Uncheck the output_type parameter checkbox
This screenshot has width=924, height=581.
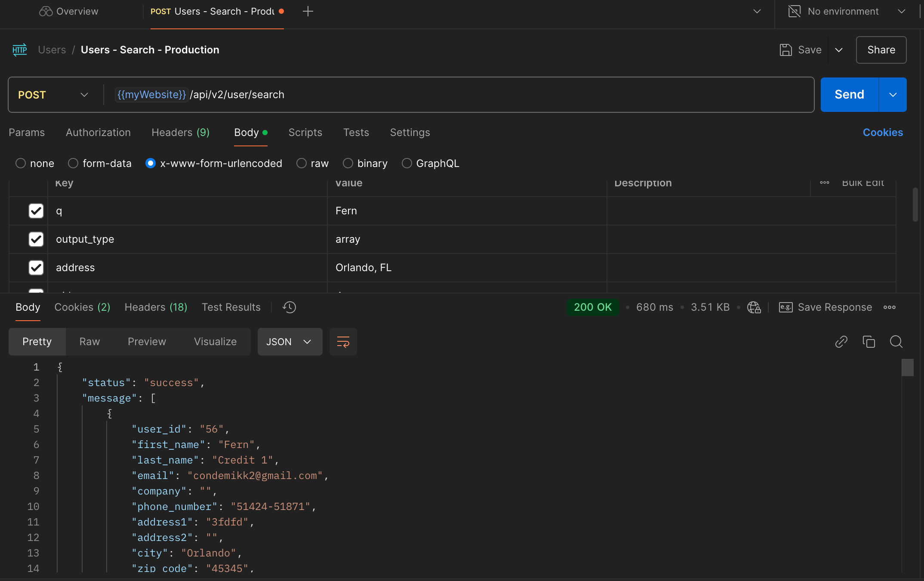click(x=36, y=239)
